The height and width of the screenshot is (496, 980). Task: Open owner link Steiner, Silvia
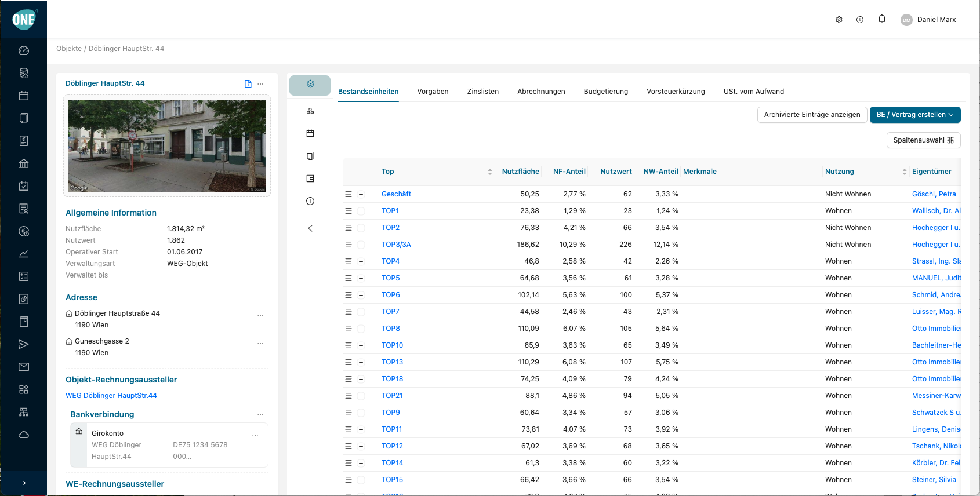934,480
